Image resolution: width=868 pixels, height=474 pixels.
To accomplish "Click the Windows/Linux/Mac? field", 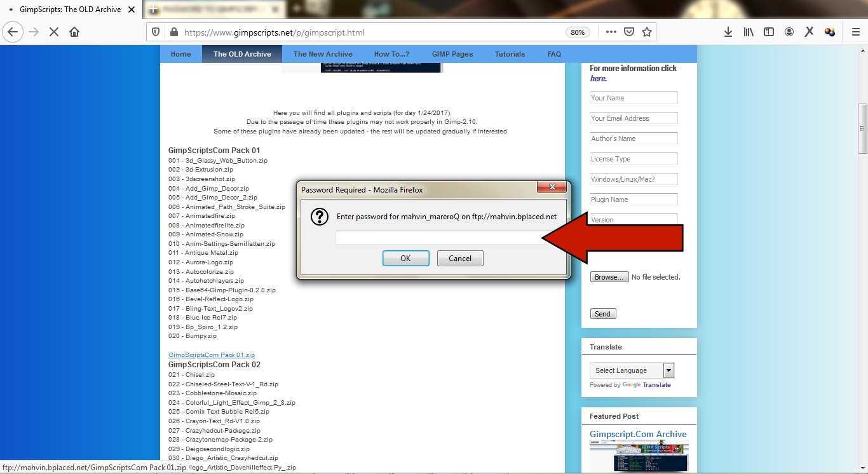I will click(x=634, y=179).
